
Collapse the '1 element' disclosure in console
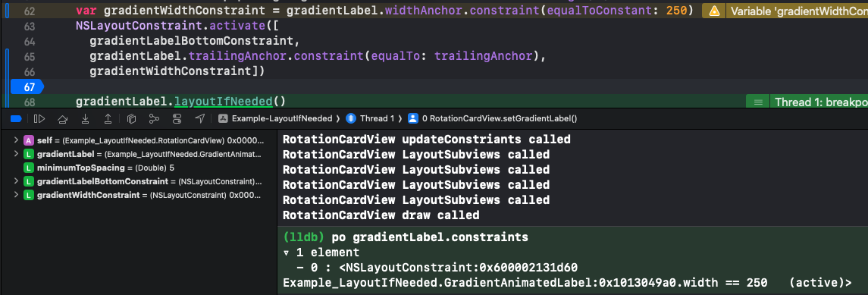286,253
